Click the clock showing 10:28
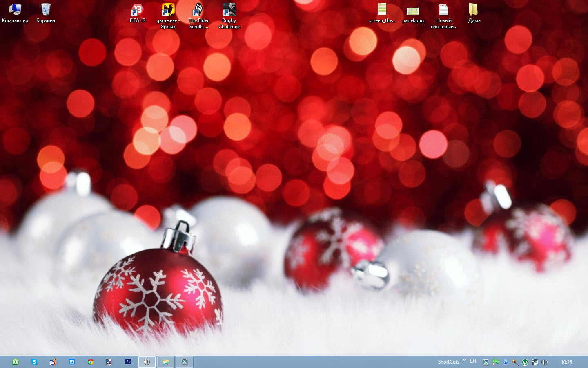 click(x=566, y=362)
